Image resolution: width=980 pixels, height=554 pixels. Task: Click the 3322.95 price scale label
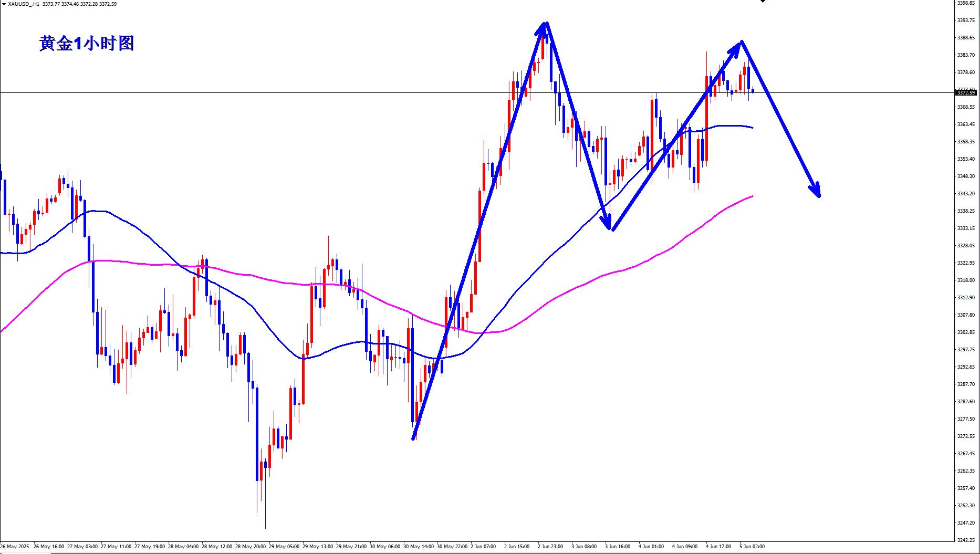pos(966,263)
